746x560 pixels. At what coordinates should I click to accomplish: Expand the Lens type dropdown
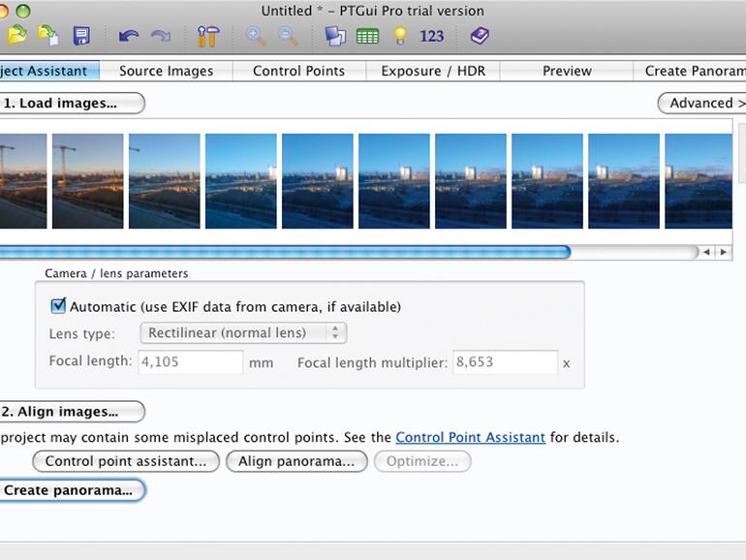click(x=243, y=333)
